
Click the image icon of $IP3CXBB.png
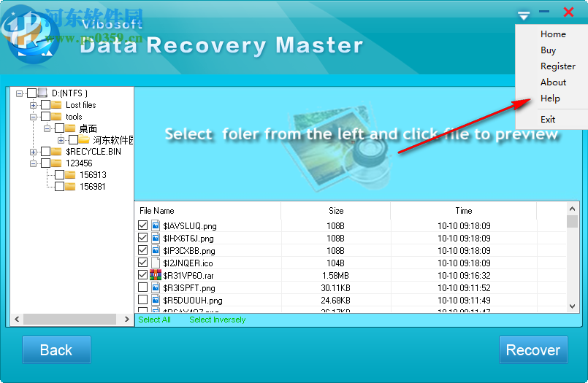coord(156,250)
